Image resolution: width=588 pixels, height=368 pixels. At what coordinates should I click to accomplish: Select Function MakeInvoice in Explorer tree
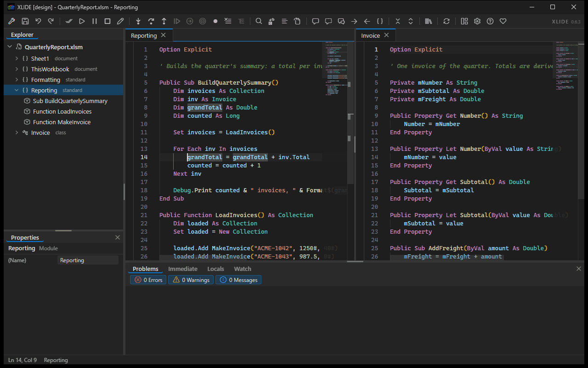63,122
